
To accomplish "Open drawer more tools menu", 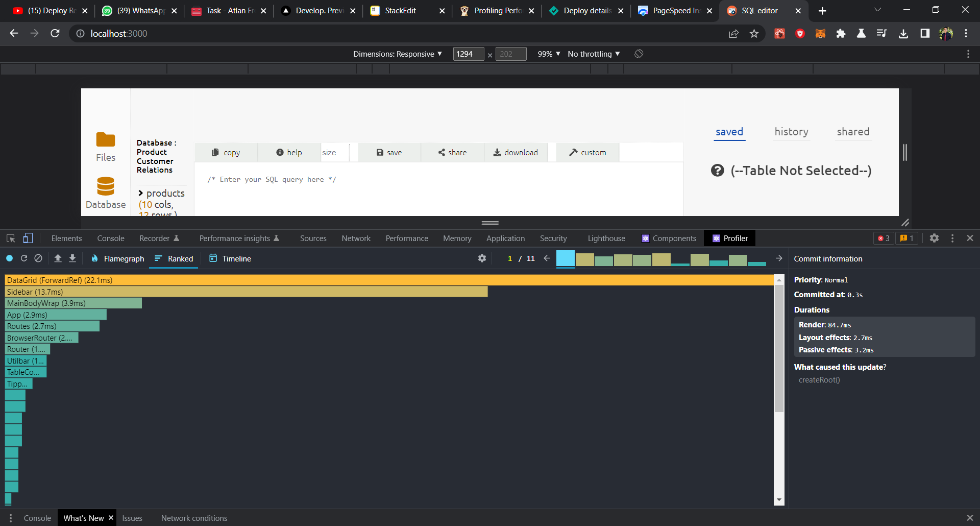I will (11, 518).
